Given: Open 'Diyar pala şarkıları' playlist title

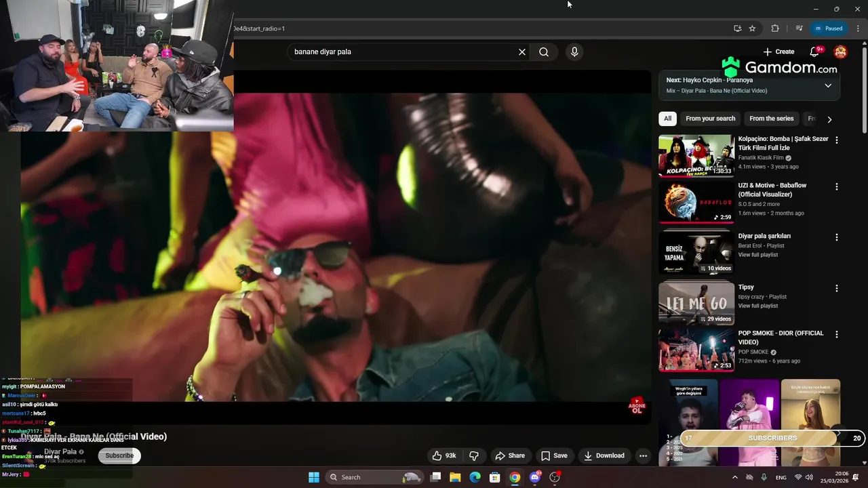Looking at the screenshot, I should 764,236.
